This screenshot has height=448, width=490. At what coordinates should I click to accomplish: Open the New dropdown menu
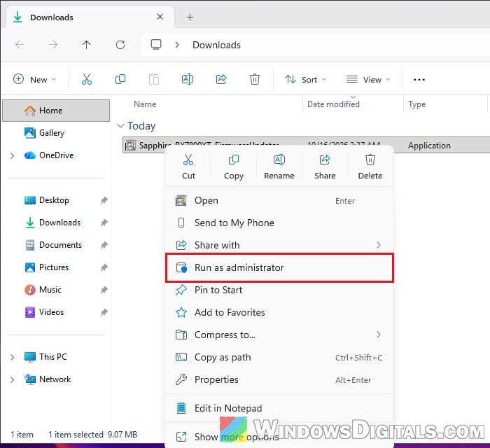pos(35,79)
